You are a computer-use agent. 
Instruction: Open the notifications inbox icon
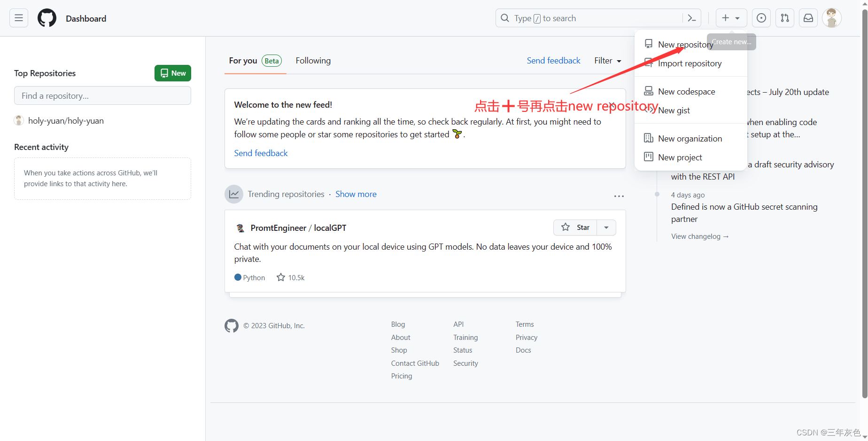[808, 18]
